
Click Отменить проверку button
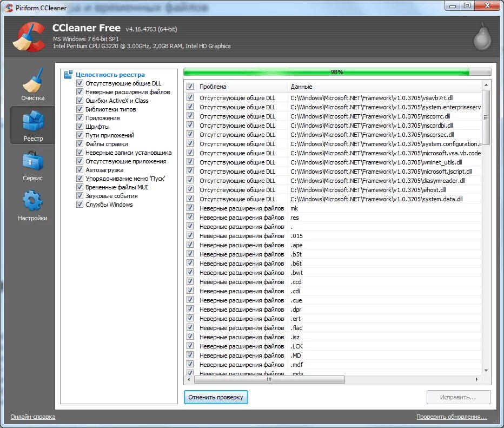point(216,397)
